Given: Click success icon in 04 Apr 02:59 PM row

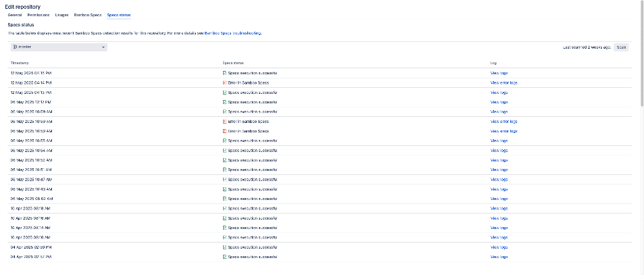Looking at the screenshot, I should click(224, 247).
